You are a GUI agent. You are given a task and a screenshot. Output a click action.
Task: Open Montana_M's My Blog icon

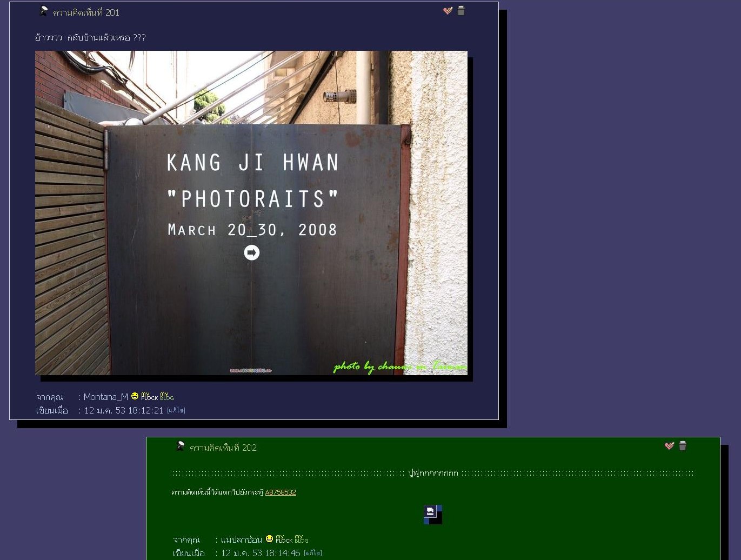point(166,396)
